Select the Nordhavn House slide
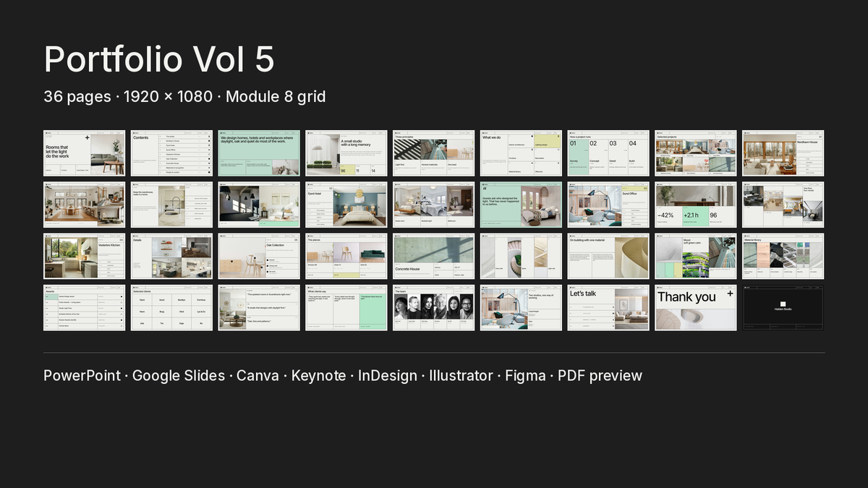This screenshot has height=488, width=868. tap(783, 153)
